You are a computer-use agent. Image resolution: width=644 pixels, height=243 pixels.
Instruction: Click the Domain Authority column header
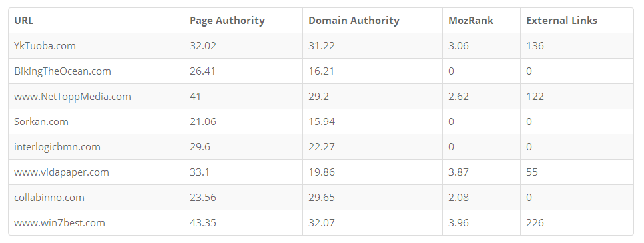point(354,21)
